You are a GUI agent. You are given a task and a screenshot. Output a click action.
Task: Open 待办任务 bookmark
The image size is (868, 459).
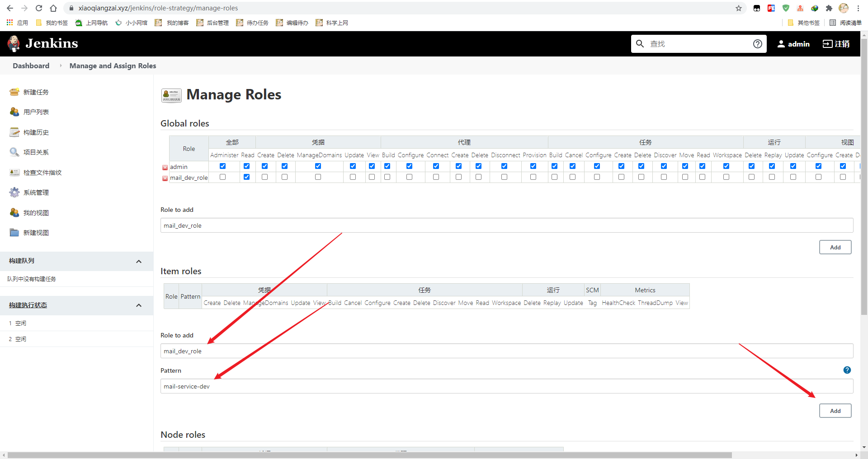[x=252, y=23]
